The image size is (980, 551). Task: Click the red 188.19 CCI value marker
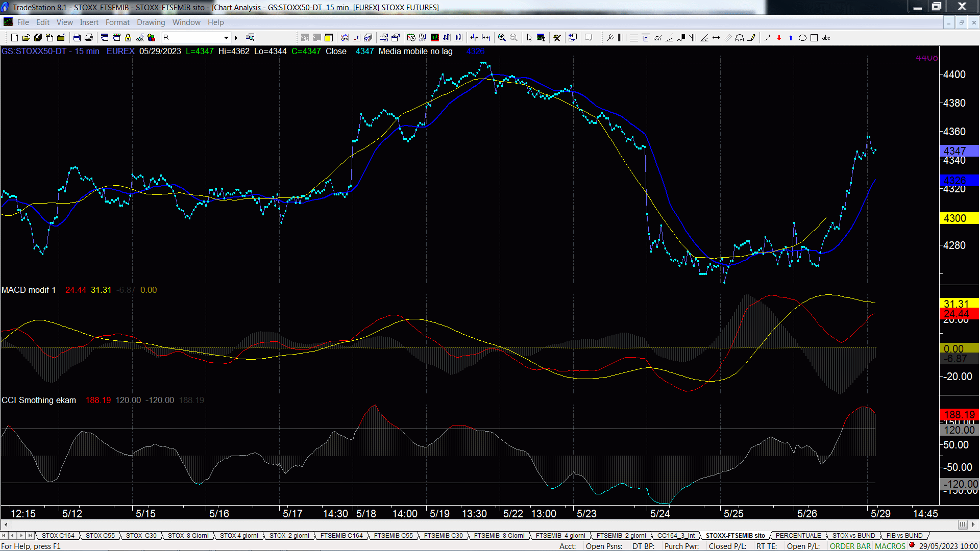point(959,415)
